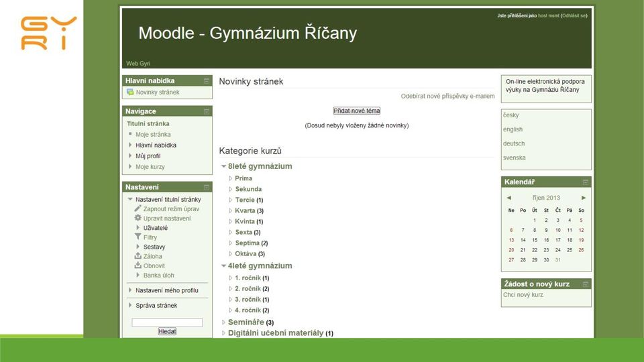The width and height of the screenshot is (644, 362).
Task: Collapse the Kalendář block
Action: point(586,182)
